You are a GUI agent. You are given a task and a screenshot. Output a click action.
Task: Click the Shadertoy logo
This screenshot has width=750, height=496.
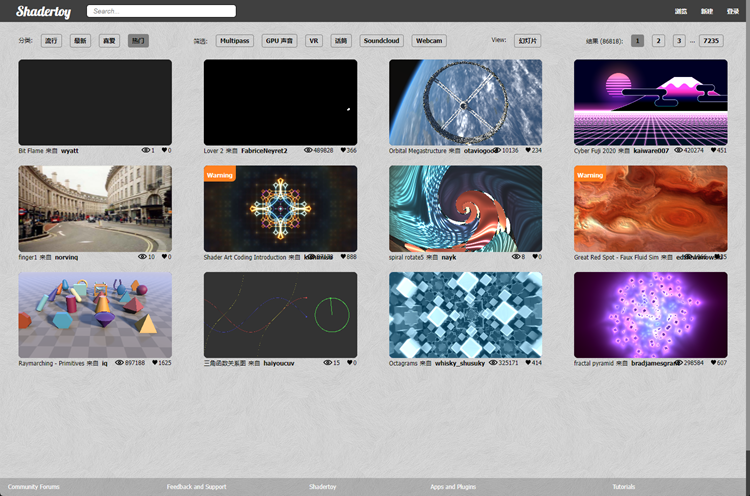[44, 11]
